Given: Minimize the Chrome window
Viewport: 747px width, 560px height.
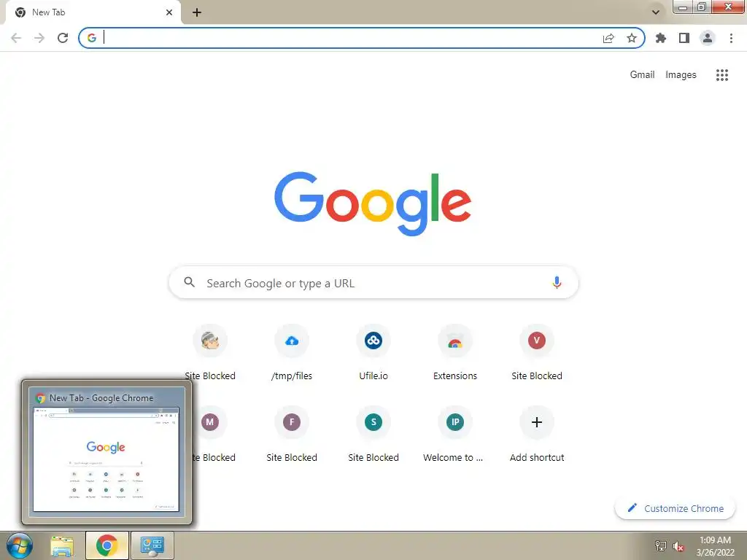Looking at the screenshot, I should (x=683, y=7).
